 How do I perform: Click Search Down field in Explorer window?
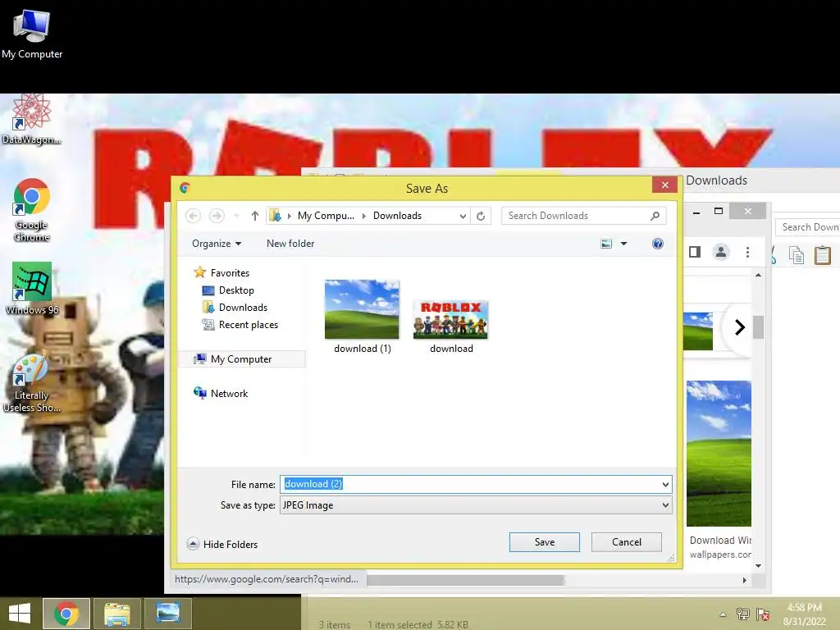(x=808, y=227)
